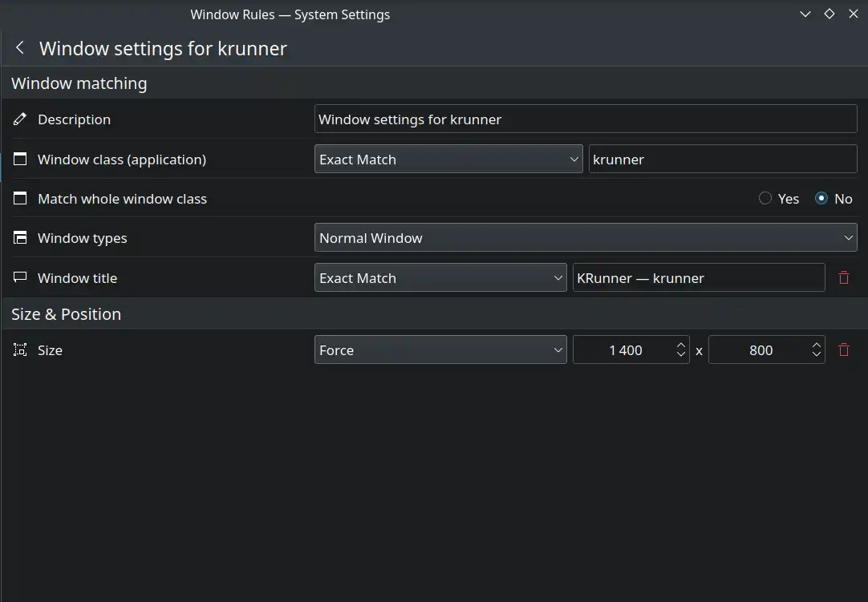Click the Window title label
Image resolution: width=868 pixels, height=602 pixels.
tap(78, 278)
